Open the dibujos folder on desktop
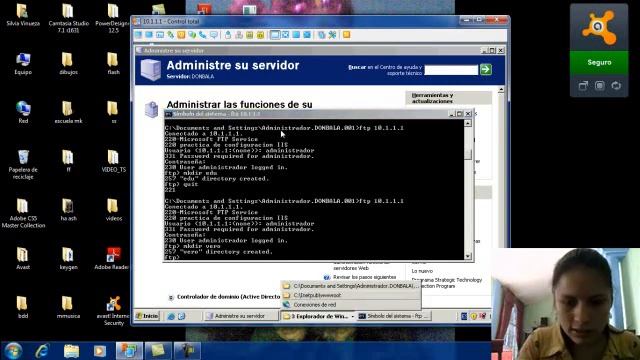The height and width of the screenshot is (360, 640). [x=68, y=64]
